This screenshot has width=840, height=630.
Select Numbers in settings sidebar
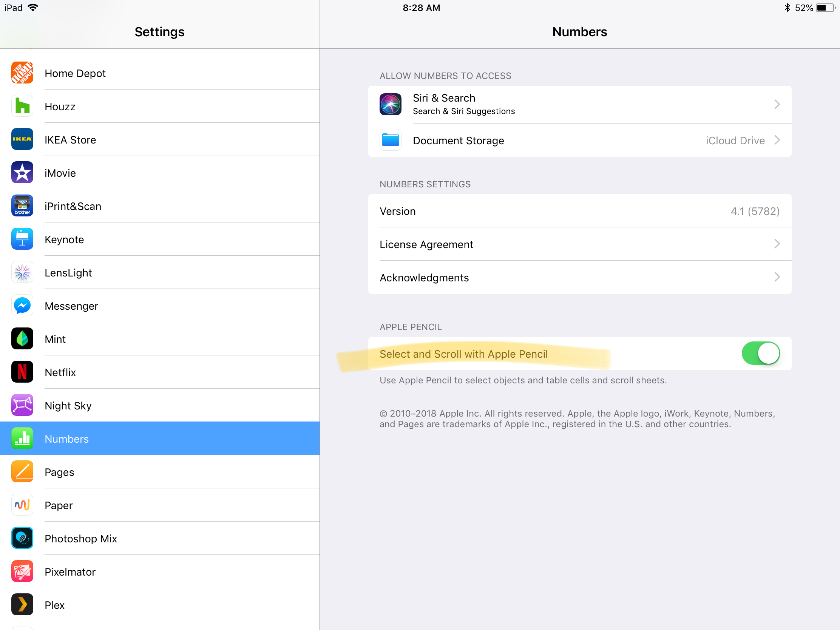(x=159, y=438)
